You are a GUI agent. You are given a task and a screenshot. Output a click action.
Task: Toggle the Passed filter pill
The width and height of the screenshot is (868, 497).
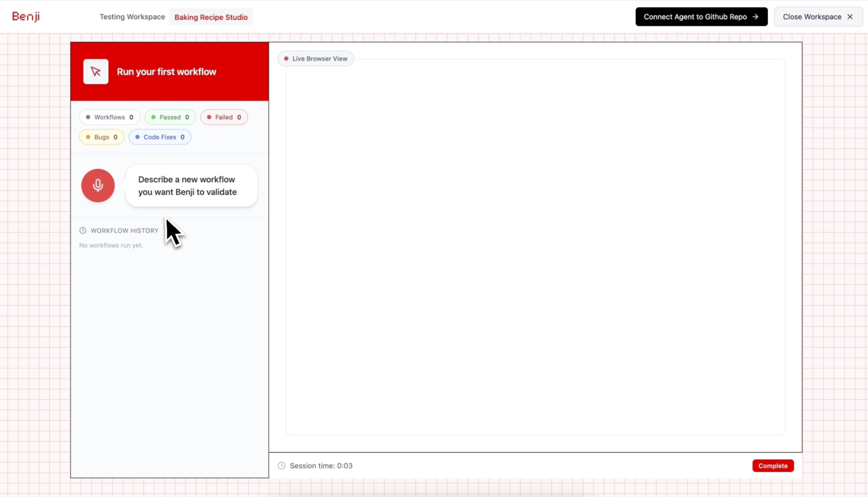tap(170, 117)
